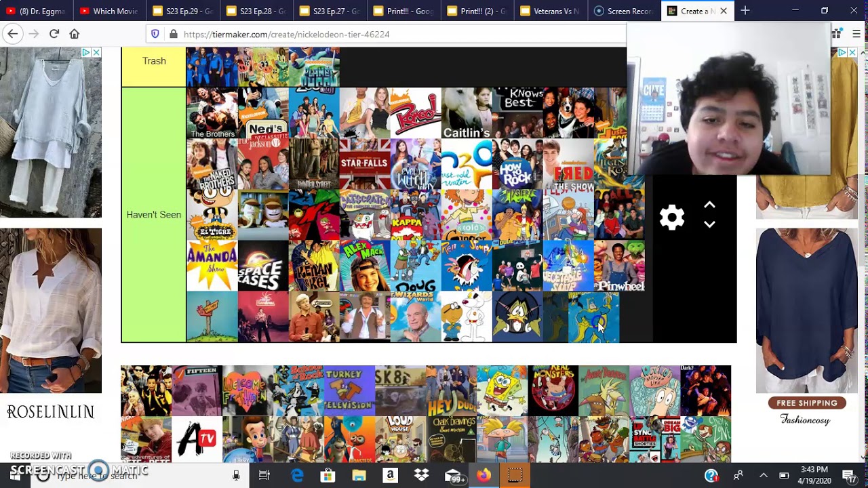This screenshot has width=868, height=488.
Task: Close the Create a N... tab
Action: [724, 11]
